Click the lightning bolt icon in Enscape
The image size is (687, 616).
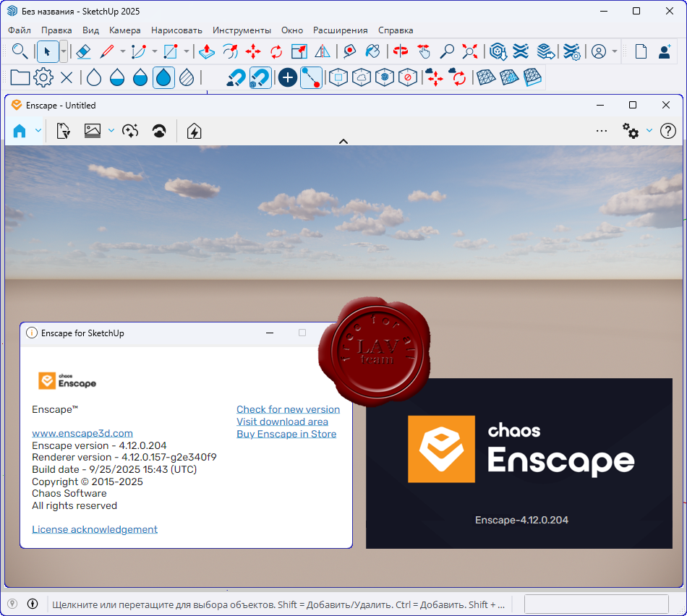pyautogui.click(x=194, y=131)
